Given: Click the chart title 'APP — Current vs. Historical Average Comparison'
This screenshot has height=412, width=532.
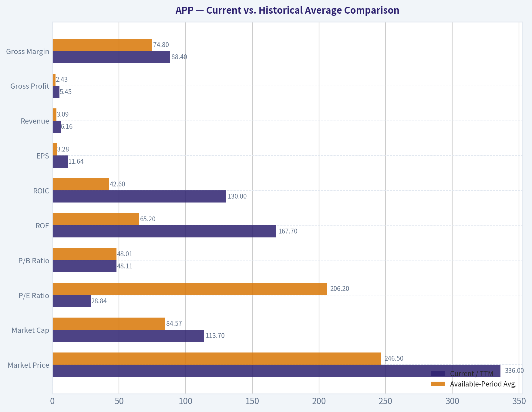Looking at the screenshot, I should click(x=287, y=10).
